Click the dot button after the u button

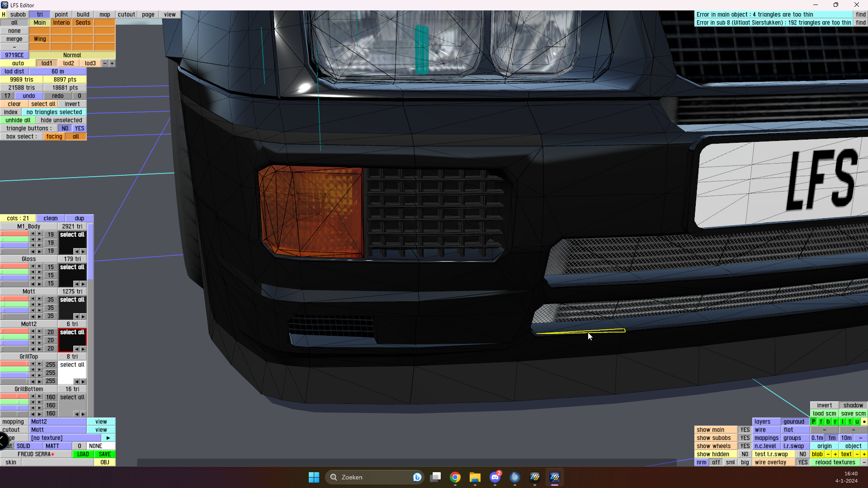point(864,422)
